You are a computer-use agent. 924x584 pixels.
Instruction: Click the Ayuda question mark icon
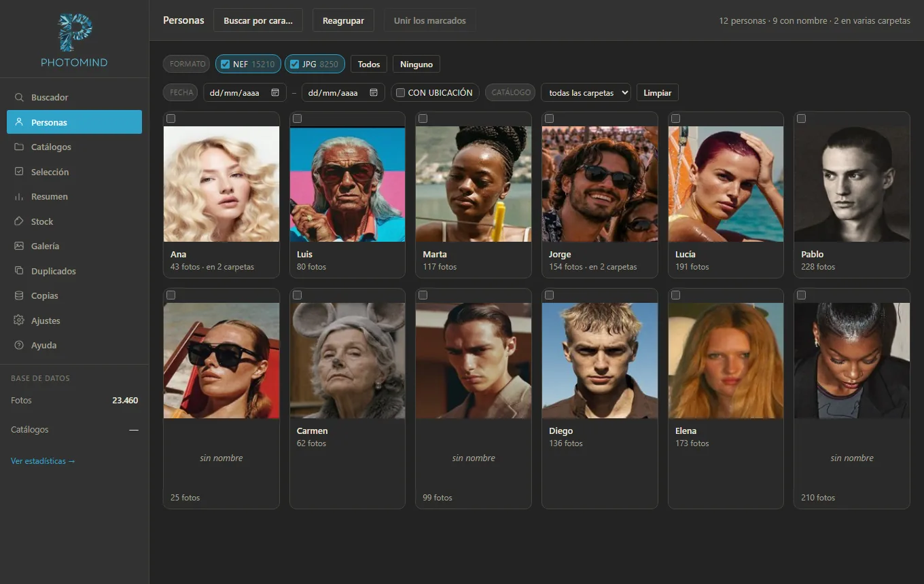click(x=19, y=345)
